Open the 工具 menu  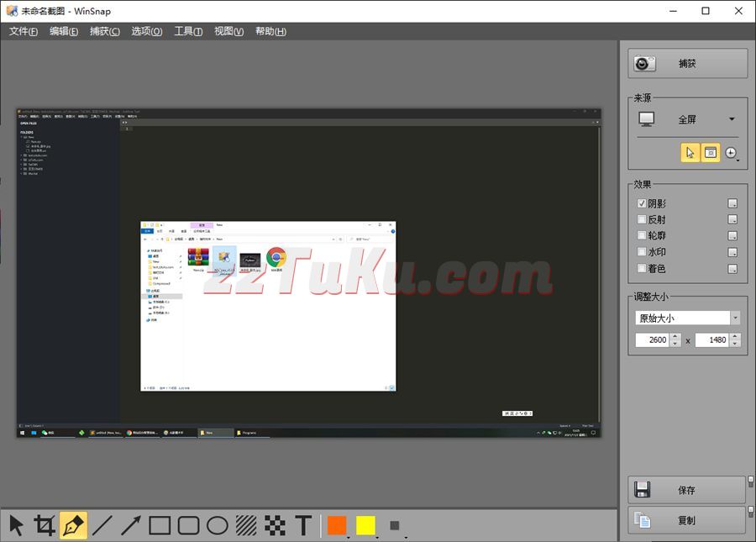pyautogui.click(x=187, y=31)
